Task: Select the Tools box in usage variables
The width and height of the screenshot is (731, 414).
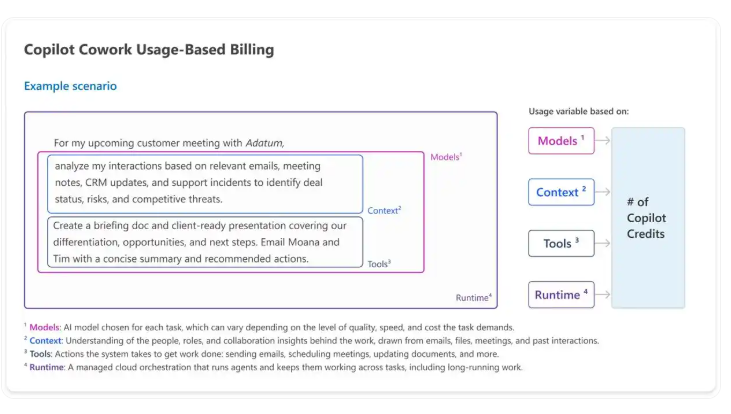Action: 561,243
